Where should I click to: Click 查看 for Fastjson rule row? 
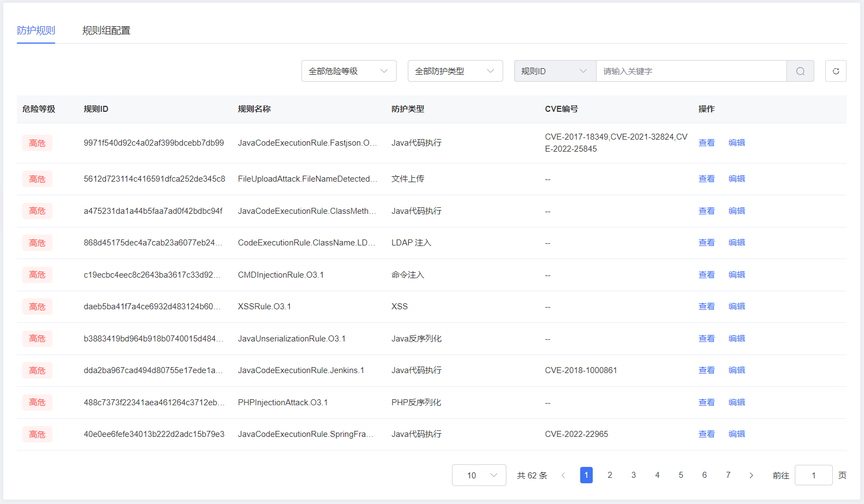[x=707, y=143]
